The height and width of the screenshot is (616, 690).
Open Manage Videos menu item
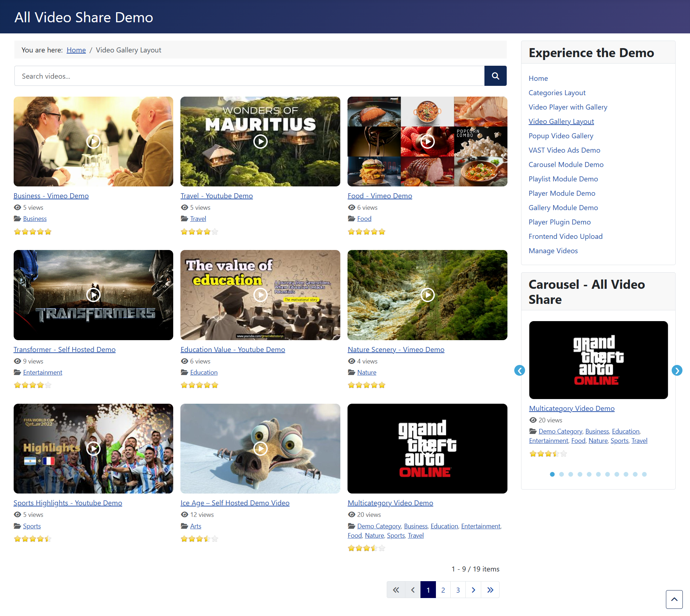[553, 251]
